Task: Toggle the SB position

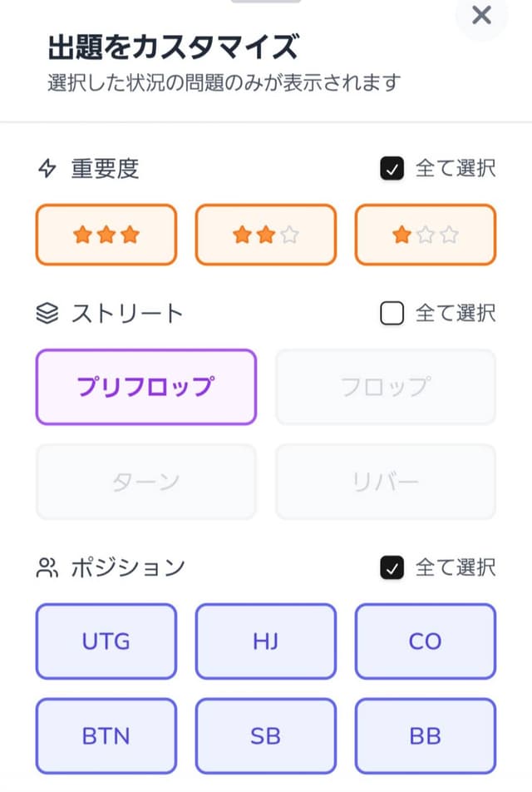Action: [266, 736]
